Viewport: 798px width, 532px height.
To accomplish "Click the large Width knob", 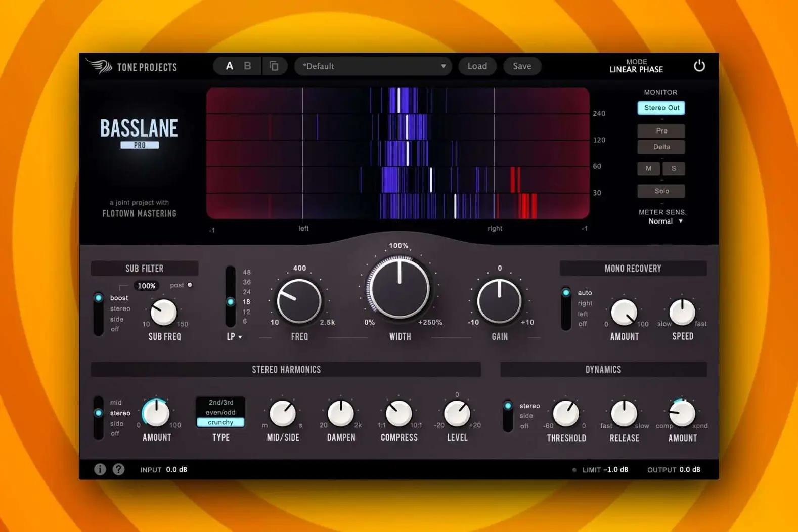I will coord(398,288).
